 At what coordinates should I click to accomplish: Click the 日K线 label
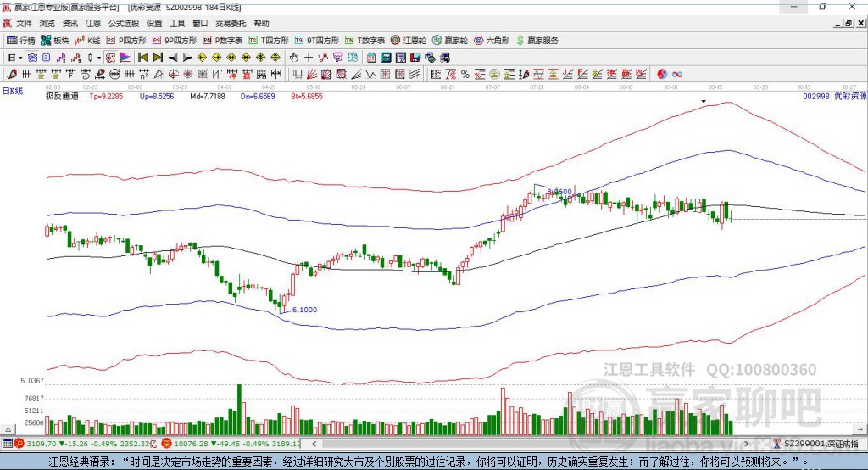pos(13,91)
